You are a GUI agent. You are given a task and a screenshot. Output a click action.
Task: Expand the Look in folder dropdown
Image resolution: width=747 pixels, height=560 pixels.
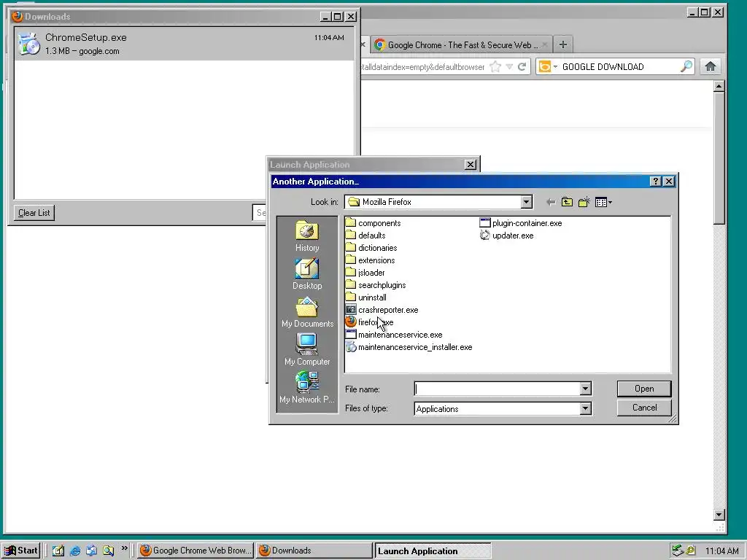point(526,202)
